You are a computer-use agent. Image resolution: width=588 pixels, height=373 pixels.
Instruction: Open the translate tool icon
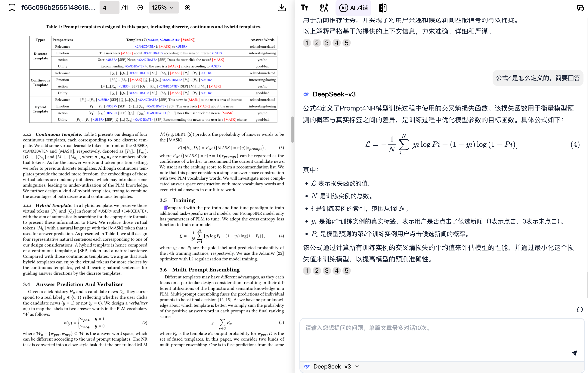[x=324, y=8]
